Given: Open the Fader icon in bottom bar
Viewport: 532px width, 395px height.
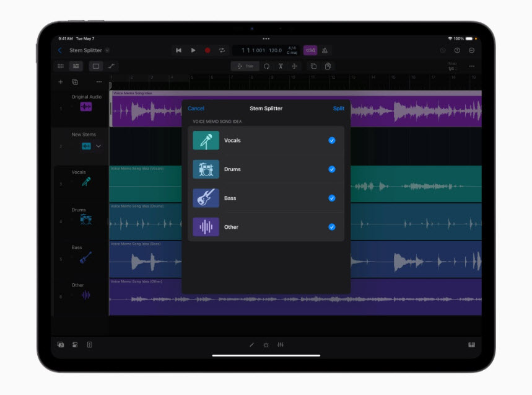Looking at the screenshot, I should [89, 345].
